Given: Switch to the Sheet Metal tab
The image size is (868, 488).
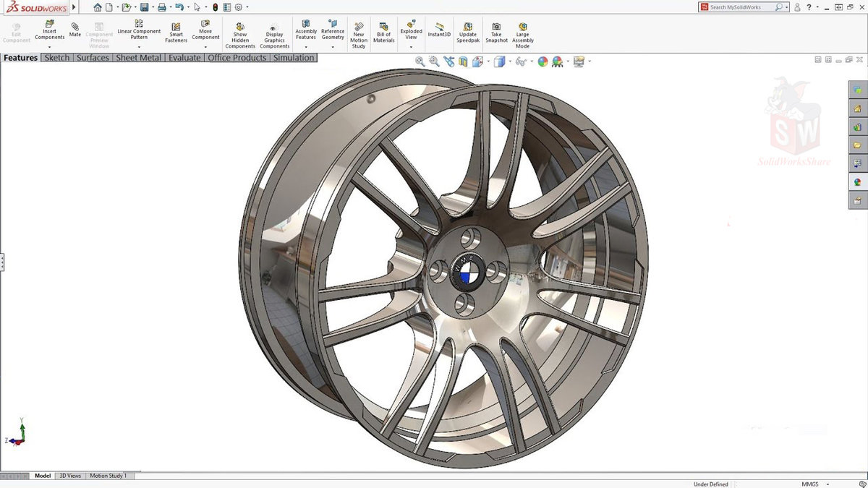Looking at the screenshot, I should point(138,58).
